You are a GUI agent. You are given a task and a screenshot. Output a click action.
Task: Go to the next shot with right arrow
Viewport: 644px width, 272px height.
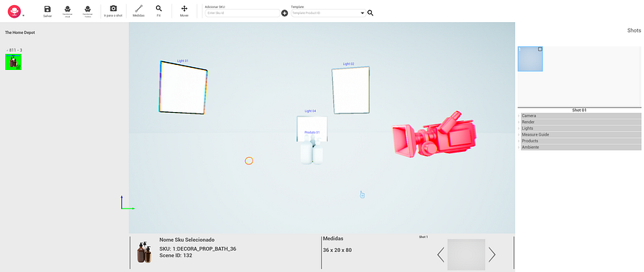pos(492,255)
